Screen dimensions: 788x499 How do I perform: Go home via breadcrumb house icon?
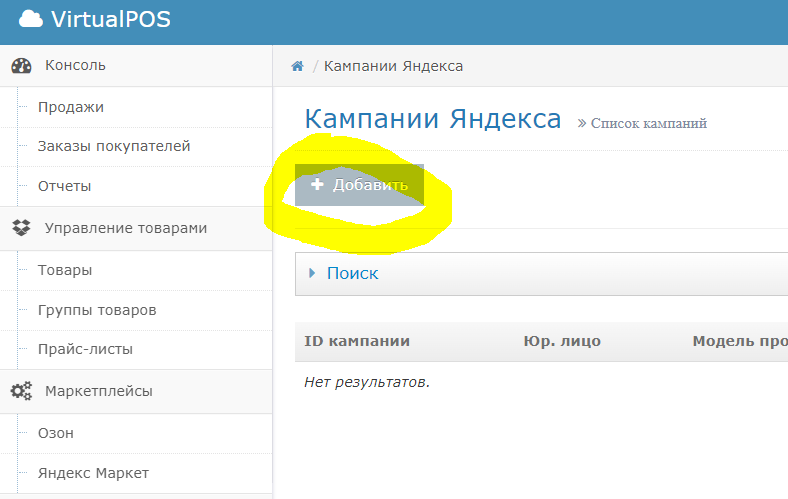tap(298, 66)
